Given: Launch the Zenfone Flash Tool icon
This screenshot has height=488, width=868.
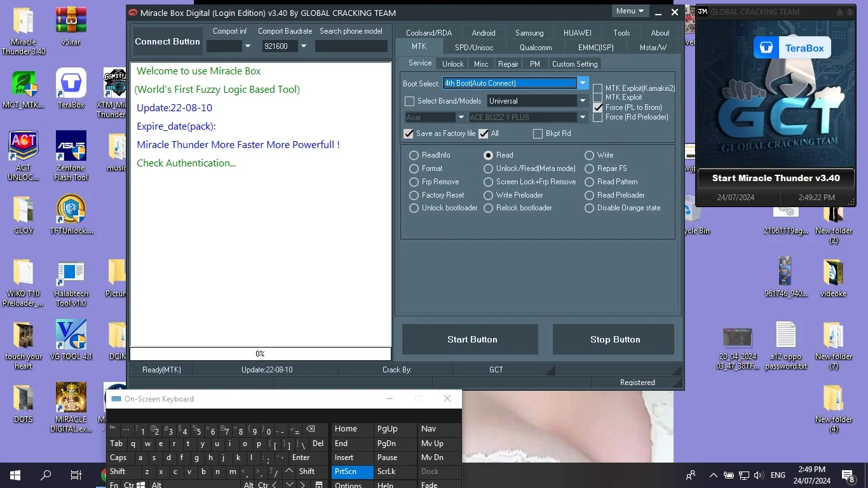Looking at the screenshot, I should coord(71,156).
